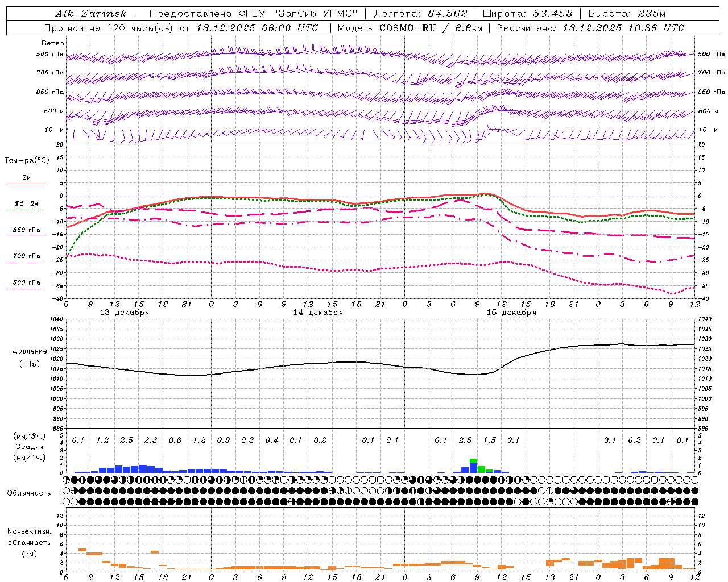Screen dimensions: 728x582
Task: Click the 14 декабря date label
Action: [x=318, y=313]
